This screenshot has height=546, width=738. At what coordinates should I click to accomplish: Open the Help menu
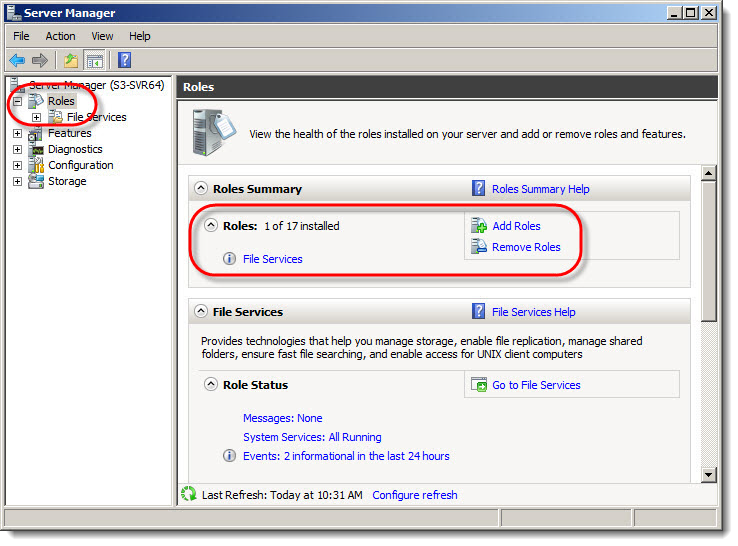(x=140, y=36)
